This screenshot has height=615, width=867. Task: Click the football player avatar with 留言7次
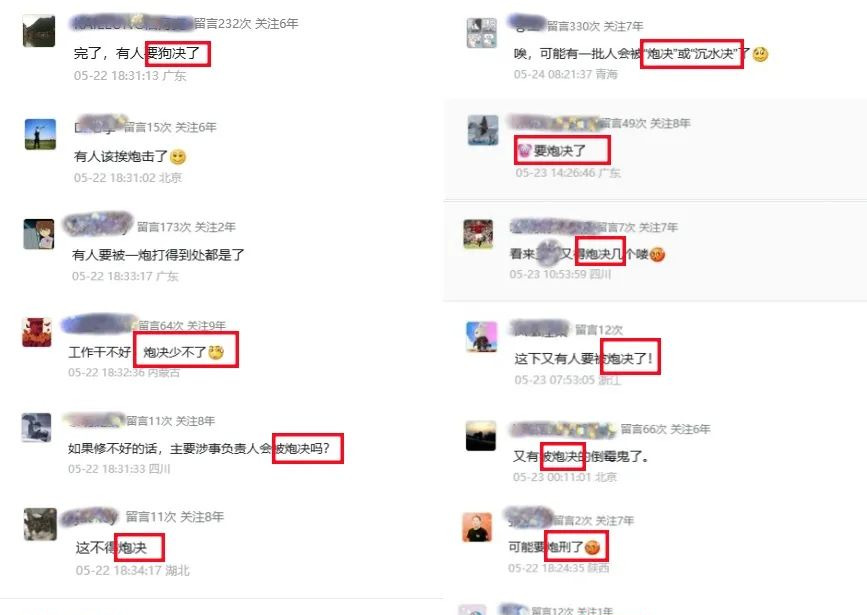tap(478, 233)
